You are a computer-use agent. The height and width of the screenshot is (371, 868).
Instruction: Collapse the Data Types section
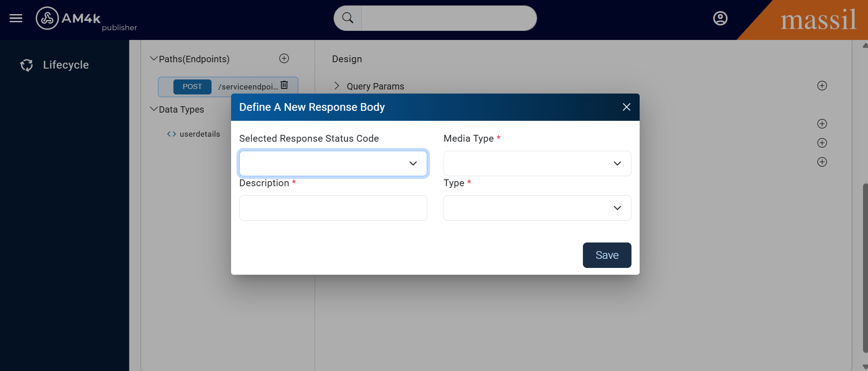[154, 109]
